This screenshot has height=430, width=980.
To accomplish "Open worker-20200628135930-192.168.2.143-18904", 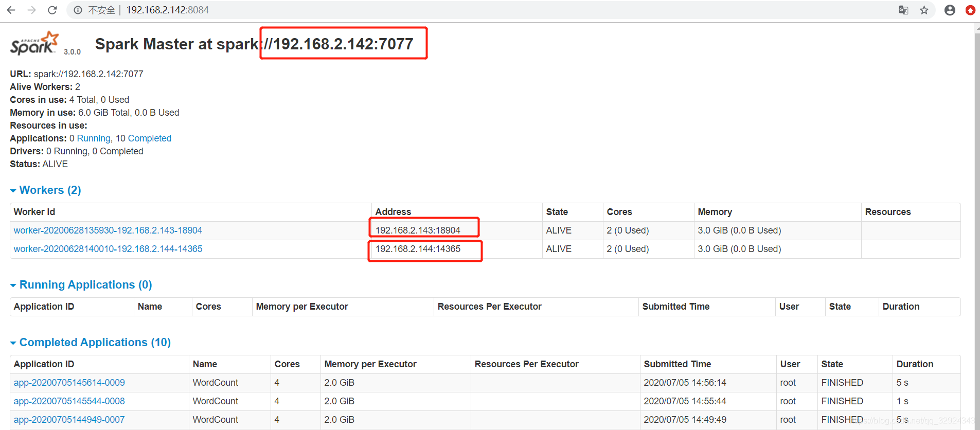I will tap(108, 230).
